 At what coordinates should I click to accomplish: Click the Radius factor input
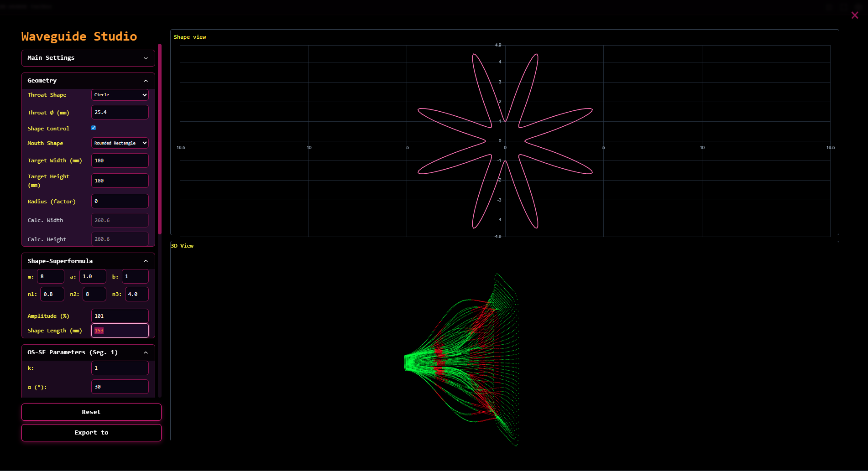(x=120, y=201)
